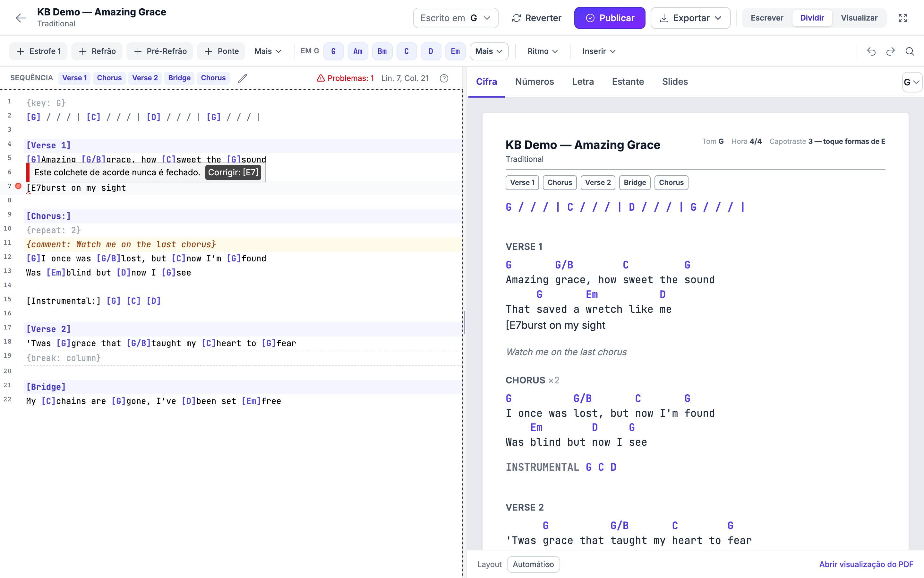Viewport: 924px width, 578px height.
Task: Open Abrir visualização do PDF link
Action: [x=866, y=564]
